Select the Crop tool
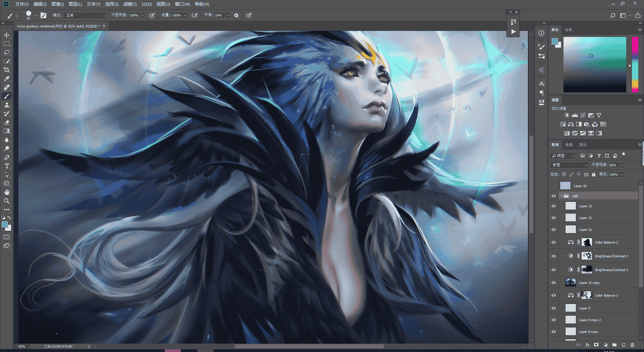This screenshot has width=644, height=352. [x=7, y=70]
